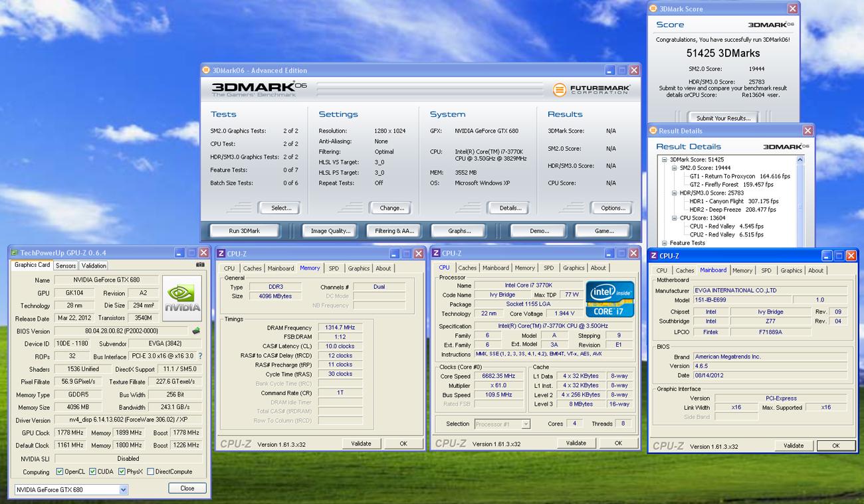864x504 pixels.
Task: Toggle the OpenCL checkbox
Action: click(x=59, y=472)
